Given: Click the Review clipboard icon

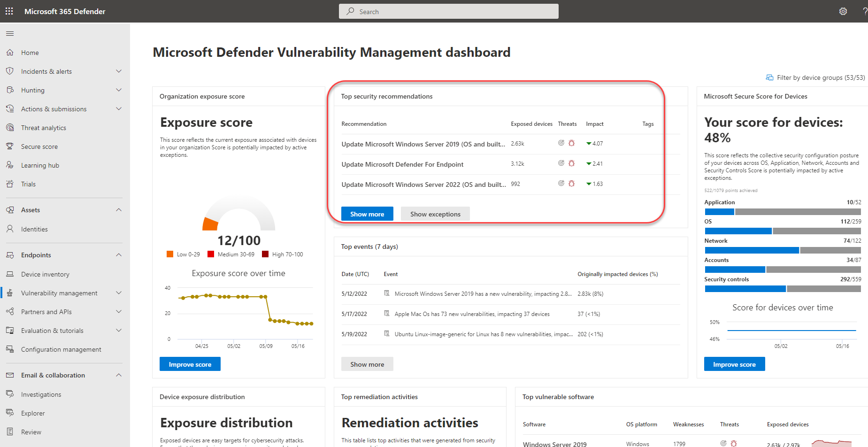Looking at the screenshot, I should click(10, 432).
